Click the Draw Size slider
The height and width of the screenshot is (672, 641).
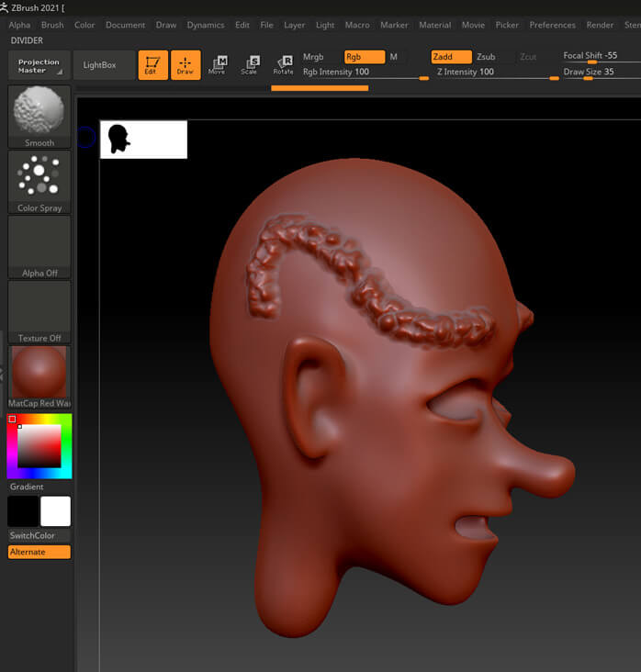pyautogui.click(x=602, y=73)
